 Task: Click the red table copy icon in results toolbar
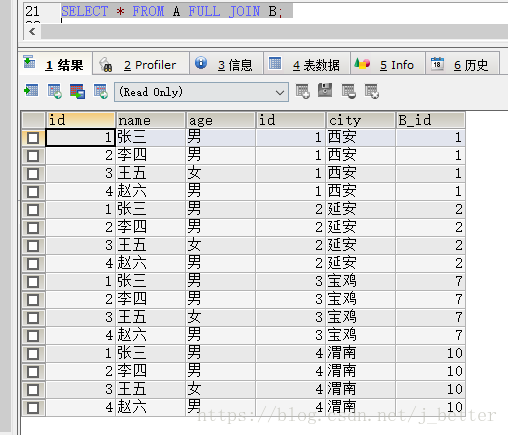pos(77,91)
